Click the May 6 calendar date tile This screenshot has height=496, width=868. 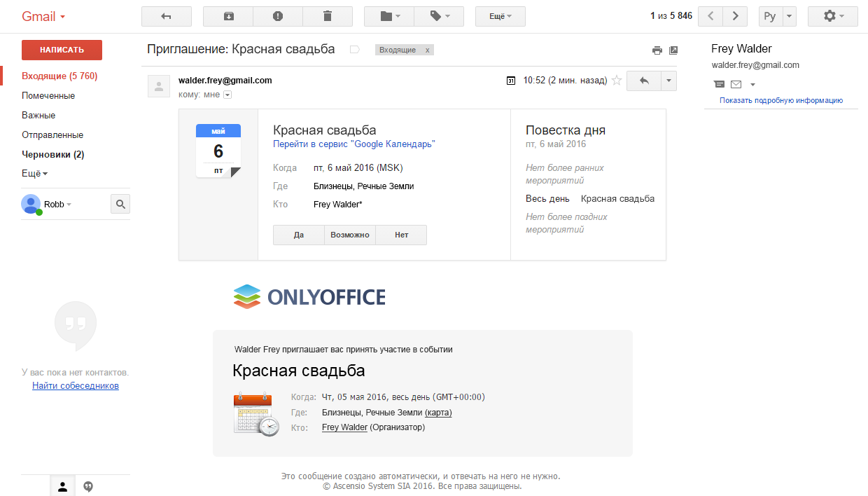point(218,151)
